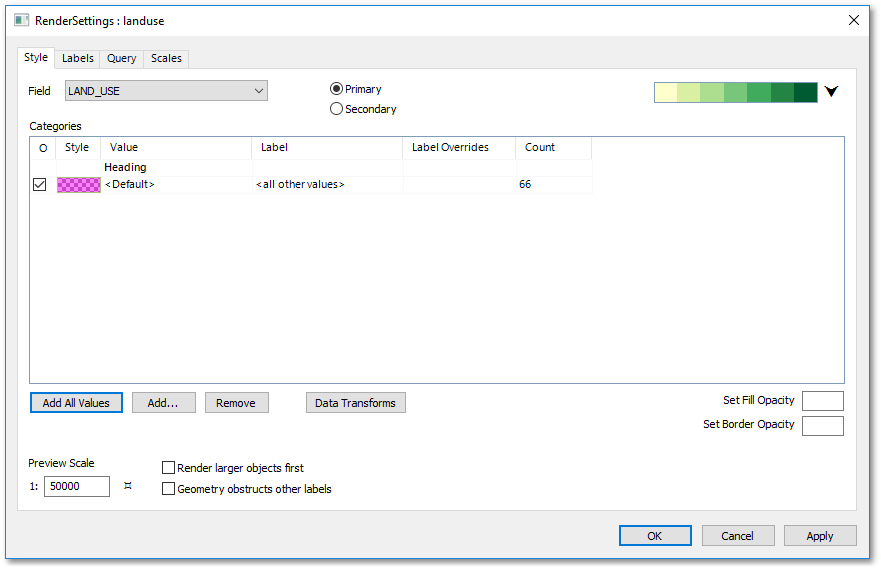Click the green color ramp swatch

point(735,92)
